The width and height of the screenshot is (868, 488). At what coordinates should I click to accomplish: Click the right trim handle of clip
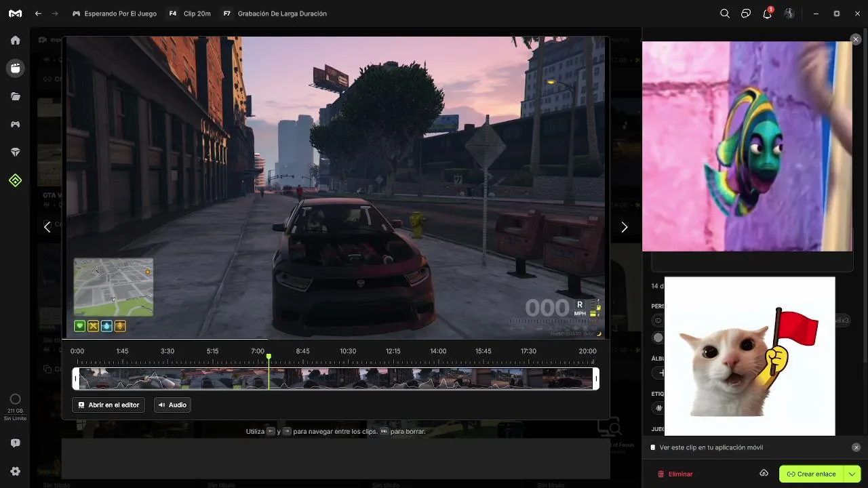(596, 378)
